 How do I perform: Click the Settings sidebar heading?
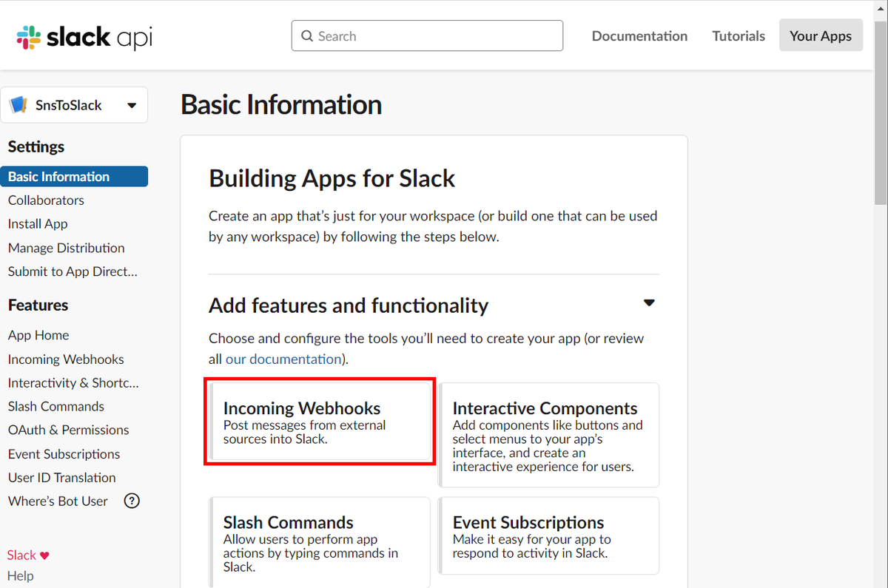(x=36, y=146)
